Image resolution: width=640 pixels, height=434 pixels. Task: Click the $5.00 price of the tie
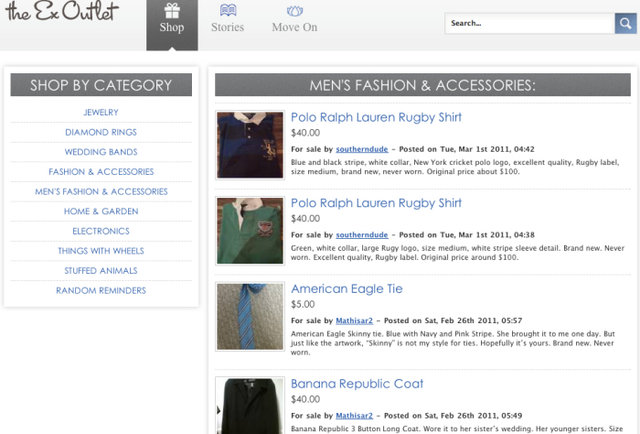(x=303, y=305)
